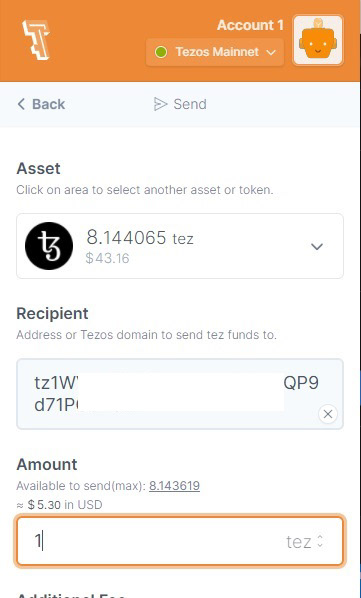The image size is (361, 598).
Task: Go Back to the previous page
Action: pyautogui.click(x=41, y=104)
